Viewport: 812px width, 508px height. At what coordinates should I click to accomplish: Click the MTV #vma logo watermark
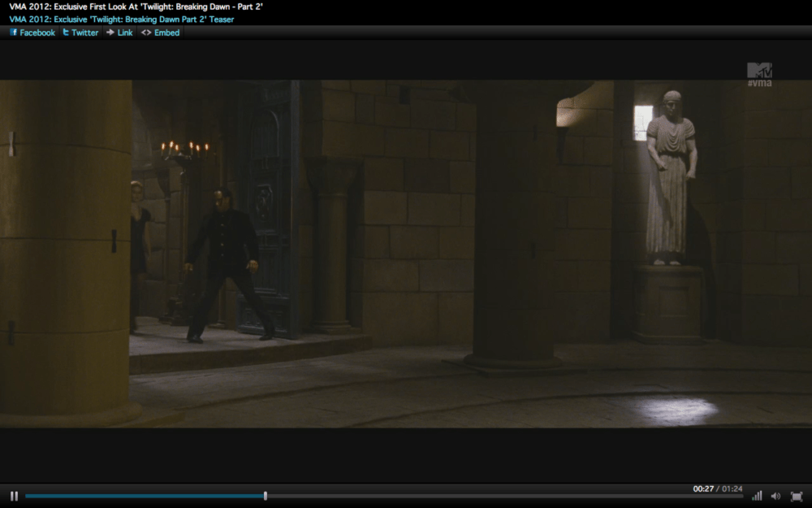click(759, 75)
